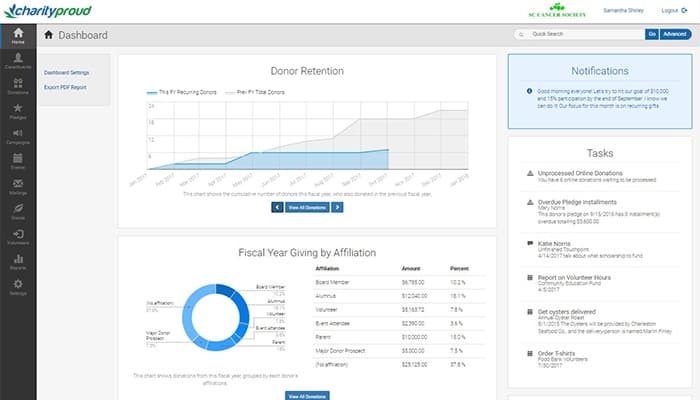Select the Campaigns megaphone icon
Screen dimensions: 700x400
(18, 134)
